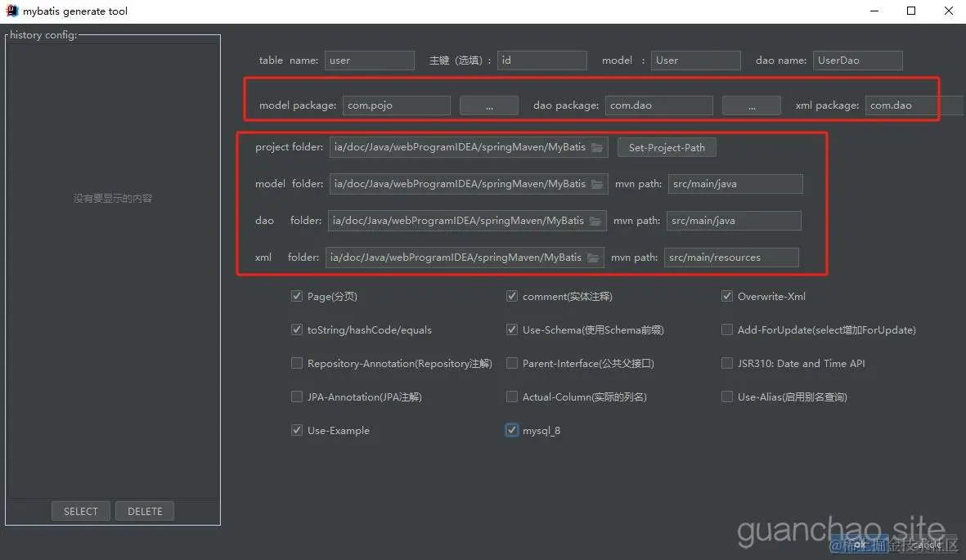Click the IntelliJ app icon in title bar
Viewport: 966px width, 560px height.
11,11
